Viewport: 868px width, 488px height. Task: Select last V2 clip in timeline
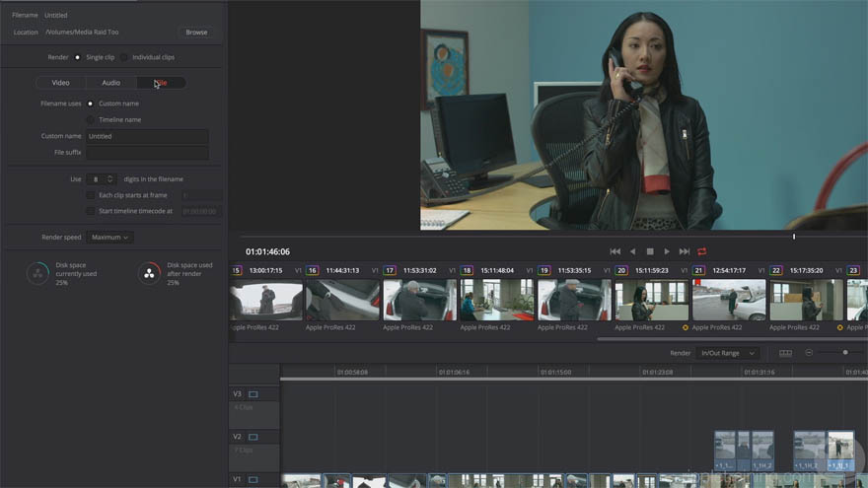tap(840, 451)
